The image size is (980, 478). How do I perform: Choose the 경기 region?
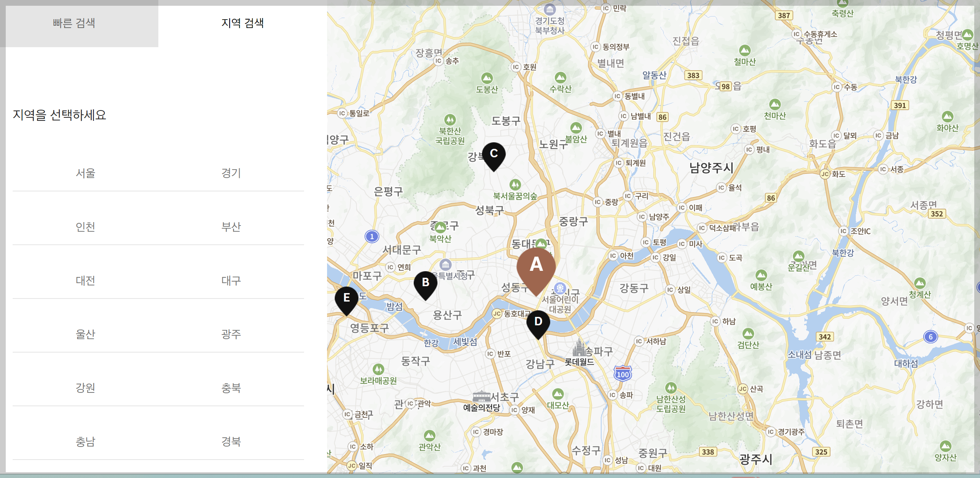231,173
